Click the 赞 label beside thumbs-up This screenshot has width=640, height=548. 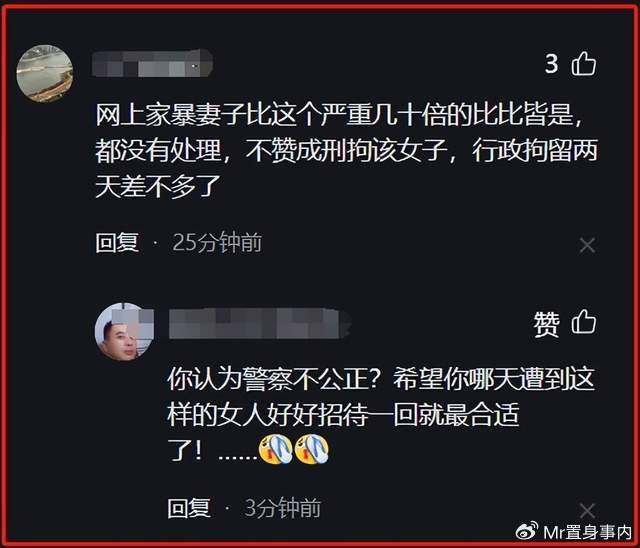[x=546, y=324]
